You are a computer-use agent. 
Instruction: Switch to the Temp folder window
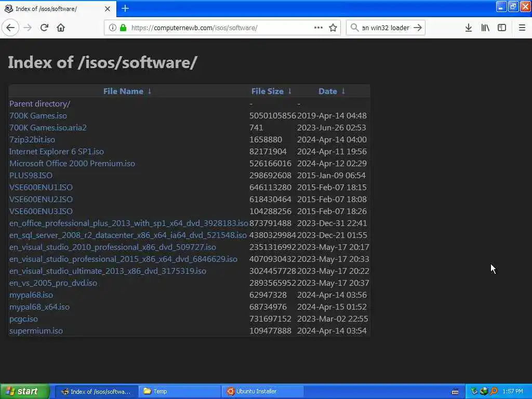coord(179,392)
